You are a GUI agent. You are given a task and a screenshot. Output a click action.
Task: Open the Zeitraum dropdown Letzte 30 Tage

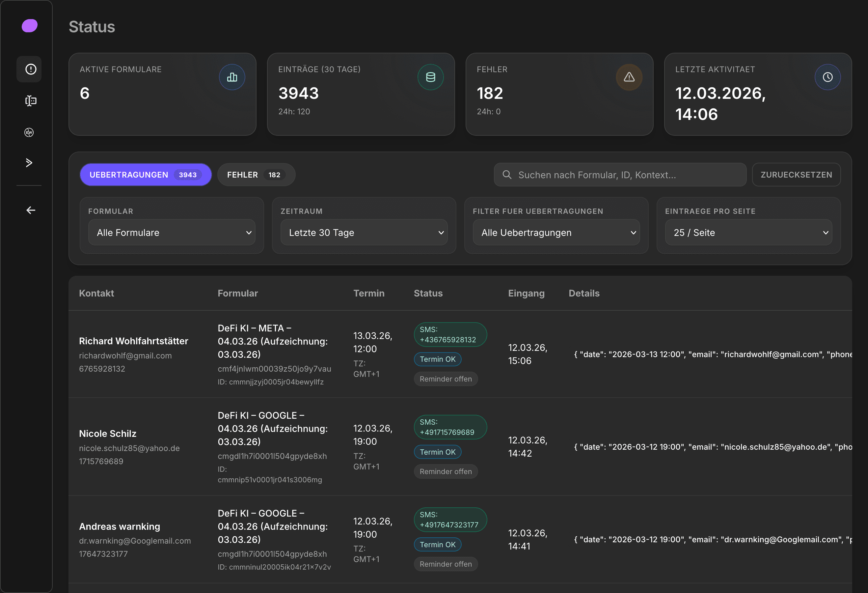coord(364,232)
